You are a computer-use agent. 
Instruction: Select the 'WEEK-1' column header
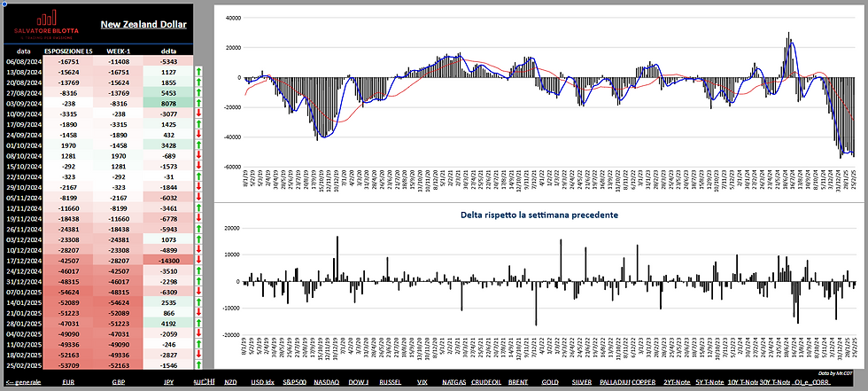[x=119, y=51]
